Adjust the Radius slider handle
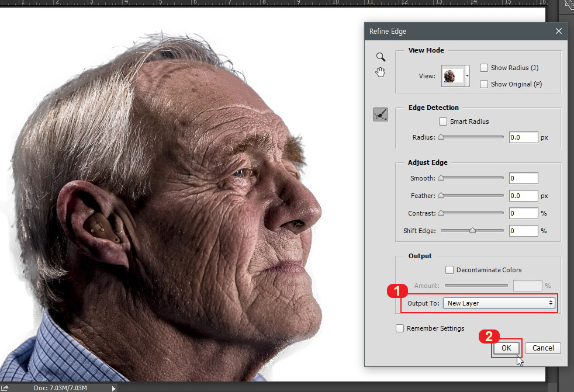 click(441, 137)
